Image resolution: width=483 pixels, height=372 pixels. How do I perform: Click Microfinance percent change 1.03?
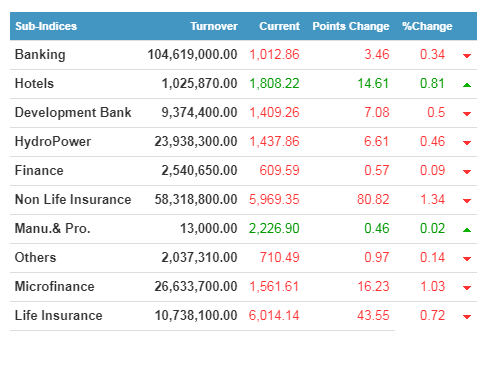click(433, 287)
